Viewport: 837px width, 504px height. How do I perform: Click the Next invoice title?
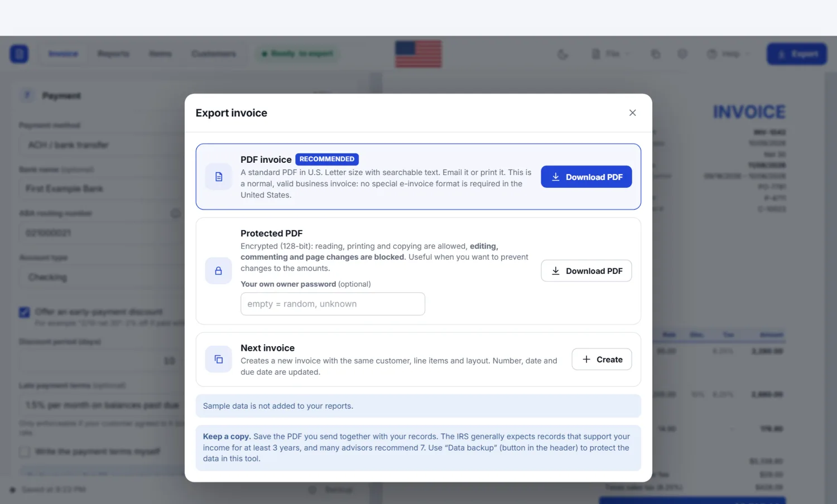[x=268, y=348]
